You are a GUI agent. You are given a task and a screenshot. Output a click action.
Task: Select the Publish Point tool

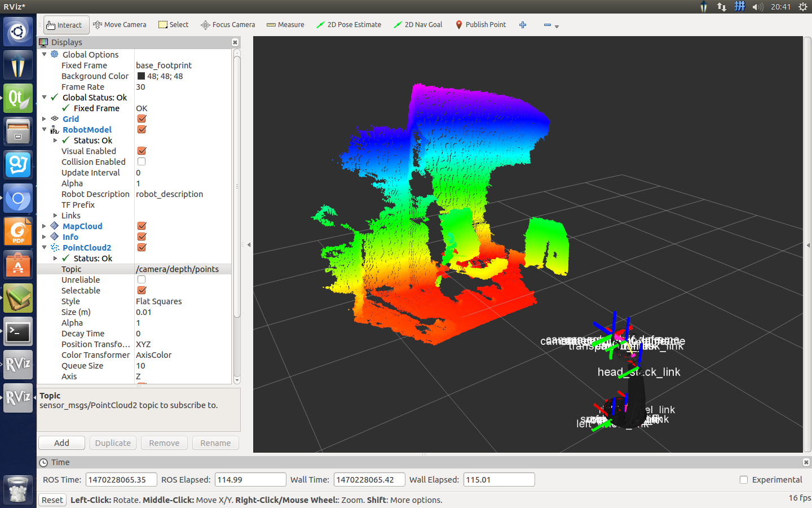(x=480, y=25)
